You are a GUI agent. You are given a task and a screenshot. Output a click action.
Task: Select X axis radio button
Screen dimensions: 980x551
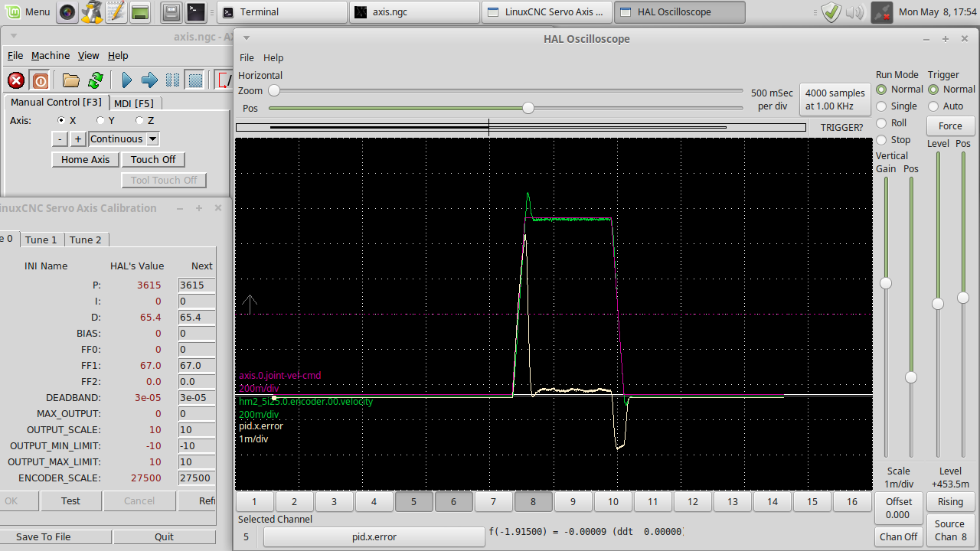(61, 120)
